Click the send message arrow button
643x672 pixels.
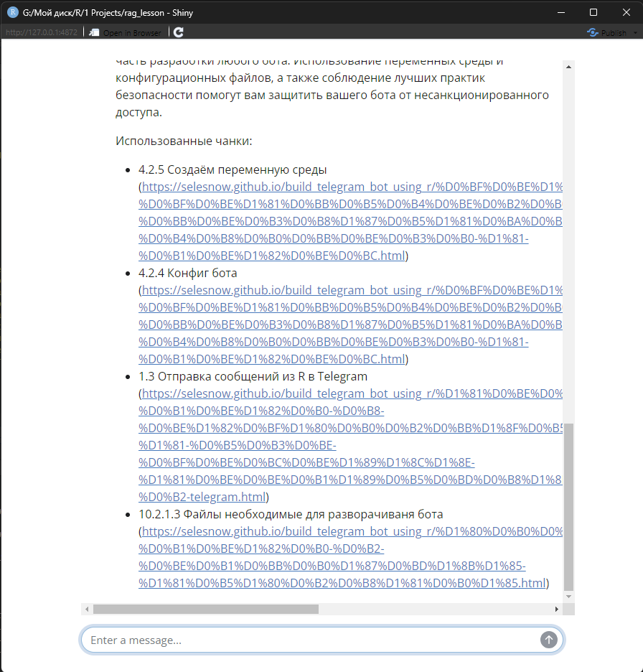click(x=548, y=640)
